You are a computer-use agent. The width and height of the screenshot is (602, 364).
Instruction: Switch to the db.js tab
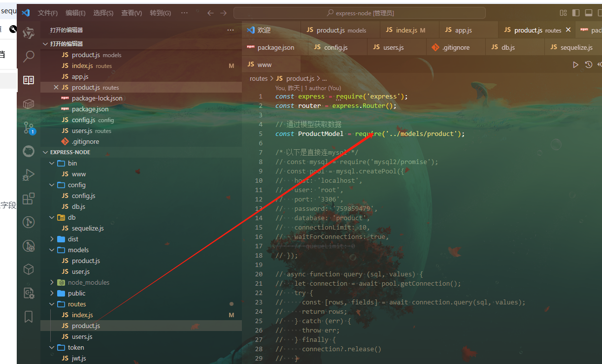(x=515, y=47)
